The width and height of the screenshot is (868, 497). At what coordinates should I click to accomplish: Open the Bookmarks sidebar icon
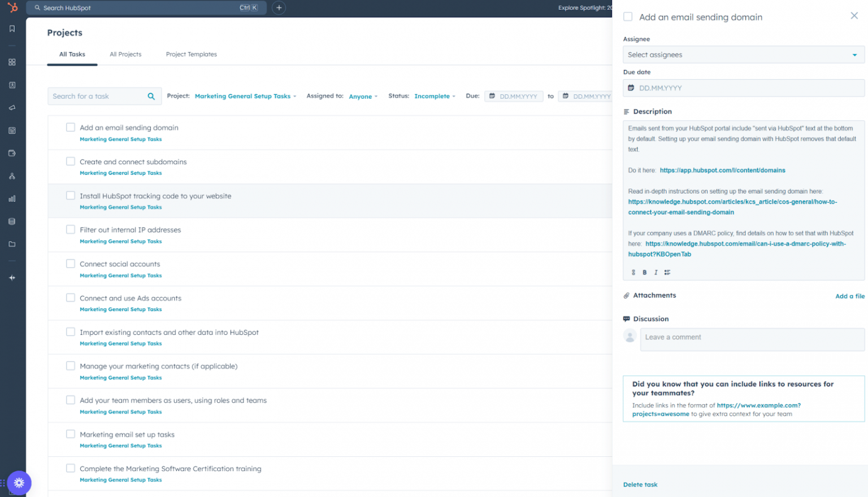tap(12, 28)
